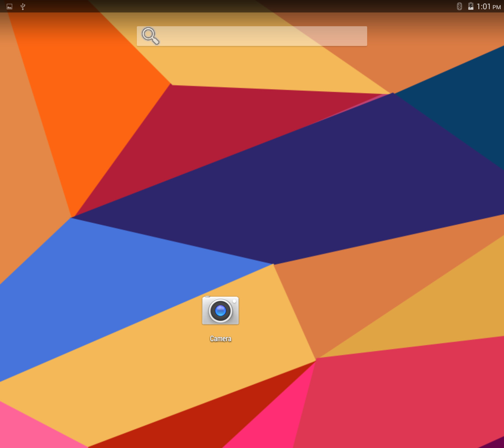Viewport: 504px width, 448px height.
Task: Click inside the home screen search bar
Action: tap(252, 36)
